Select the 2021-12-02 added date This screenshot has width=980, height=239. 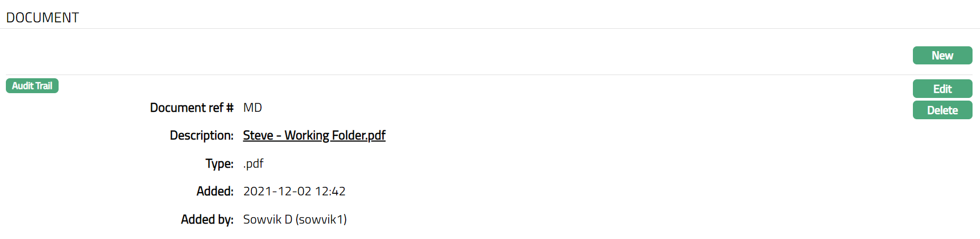pos(277,191)
